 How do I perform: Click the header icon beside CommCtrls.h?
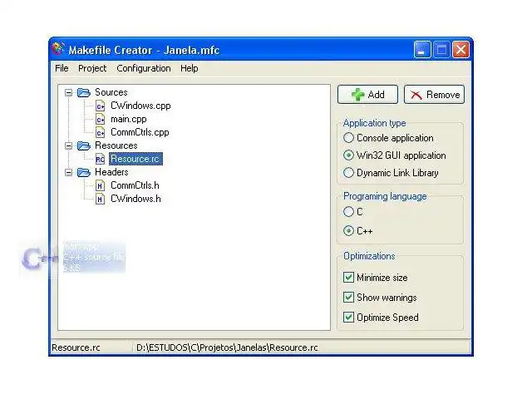coord(100,185)
